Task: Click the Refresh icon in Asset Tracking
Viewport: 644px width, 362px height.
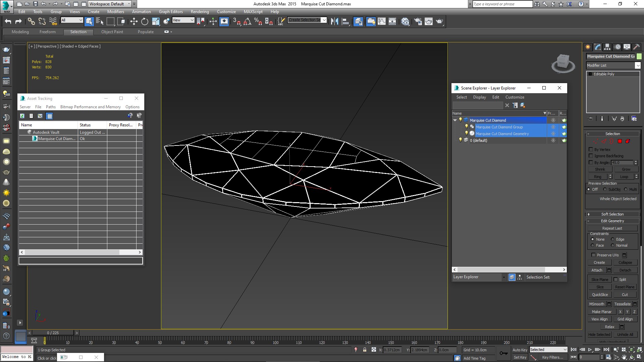Action: (22, 116)
